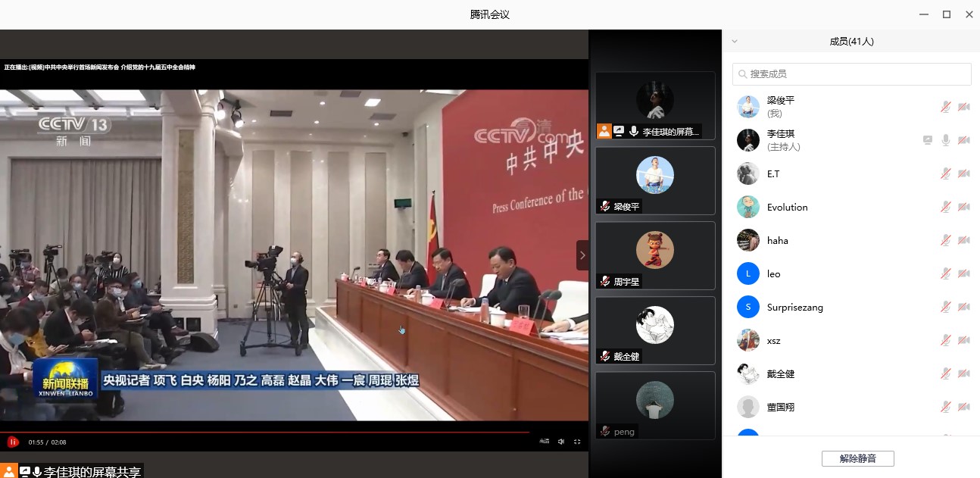
Task: Click orange host icon on 李佳琪 tile
Action: pyautogui.click(x=604, y=131)
